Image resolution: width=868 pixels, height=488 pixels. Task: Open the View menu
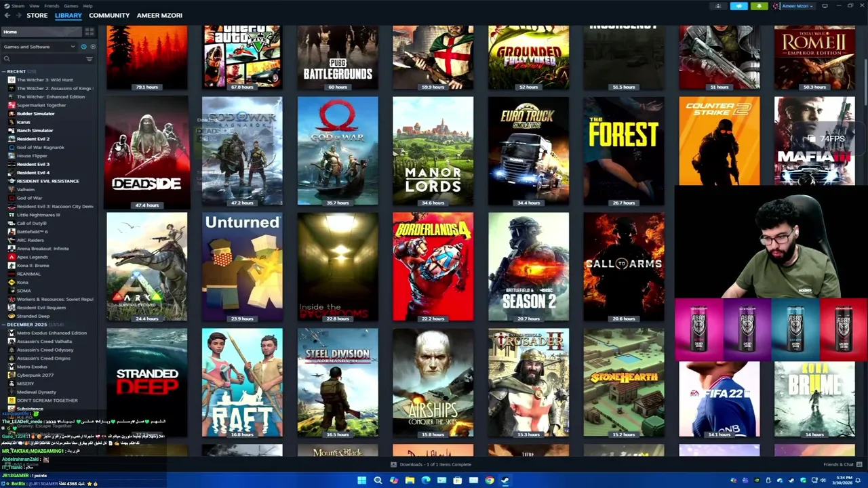[x=34, y=5]
